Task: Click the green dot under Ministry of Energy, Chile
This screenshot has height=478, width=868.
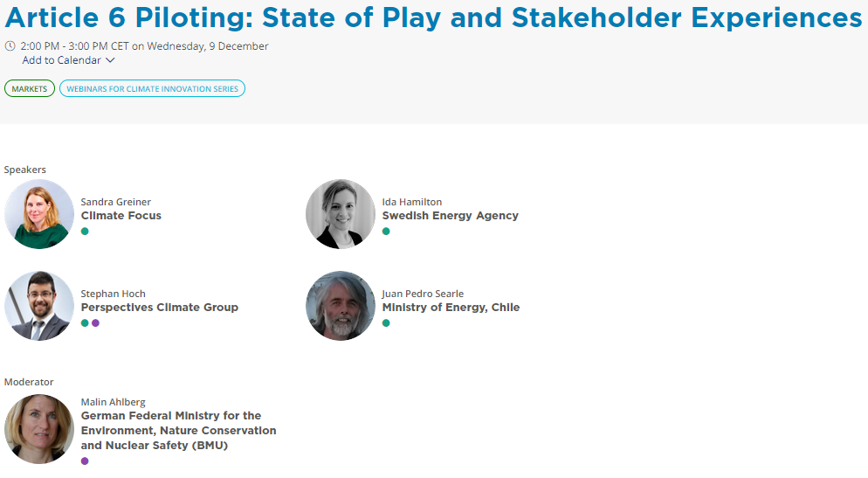Action: coord(386,323)
